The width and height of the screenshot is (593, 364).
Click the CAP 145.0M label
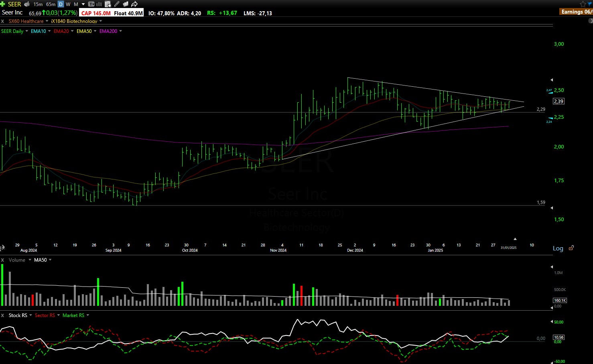tap(96, 13)
